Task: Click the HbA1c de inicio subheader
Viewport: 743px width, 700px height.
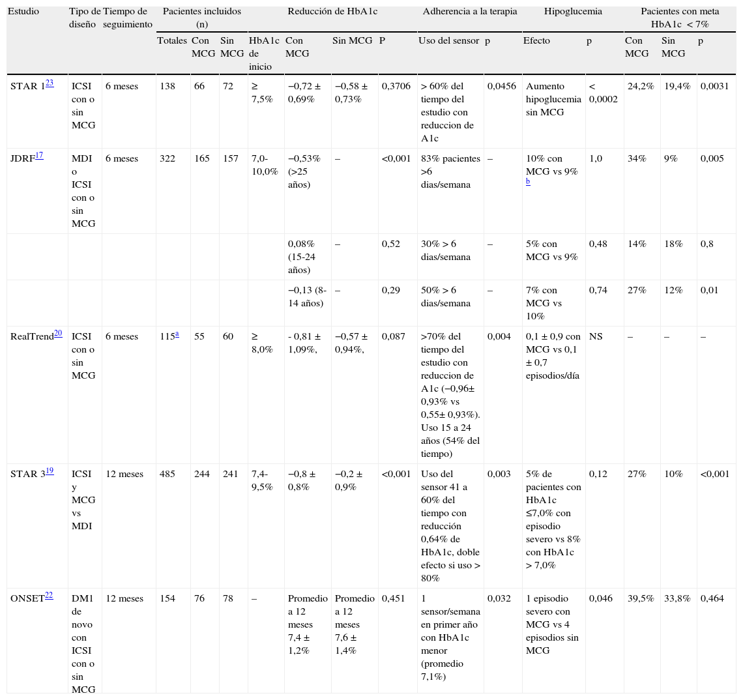Action: 264,53
